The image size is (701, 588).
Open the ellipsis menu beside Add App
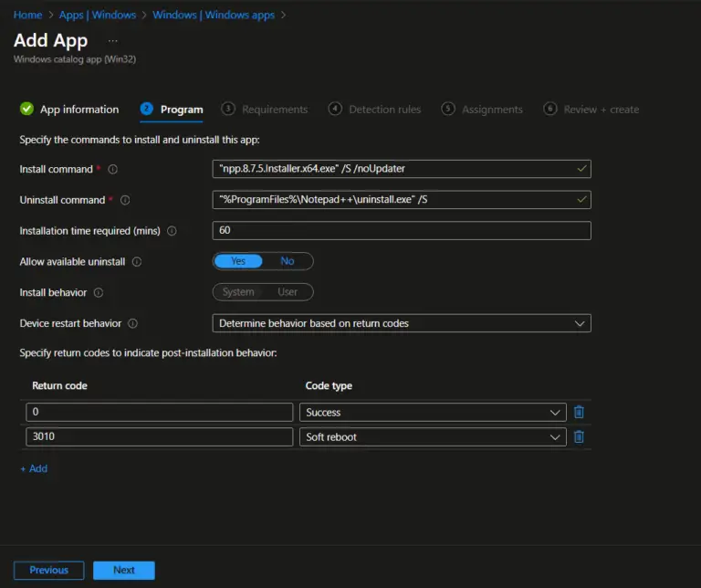[112, 41]
